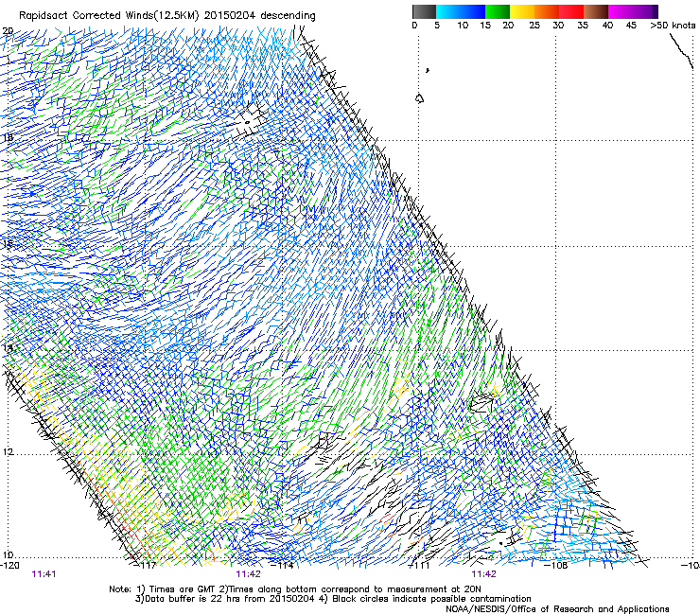This screenshot has height=615, width=700.
Task: Click the '40' legend scale label
Action: click(x=607, y=26)
